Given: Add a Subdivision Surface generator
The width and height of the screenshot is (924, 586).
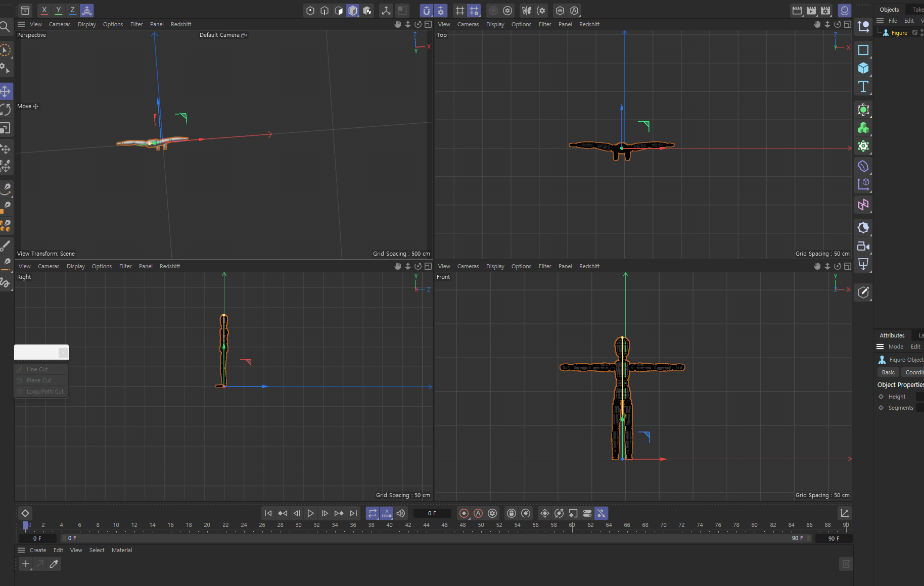Looking at the screenshot, I should point(863,110).
